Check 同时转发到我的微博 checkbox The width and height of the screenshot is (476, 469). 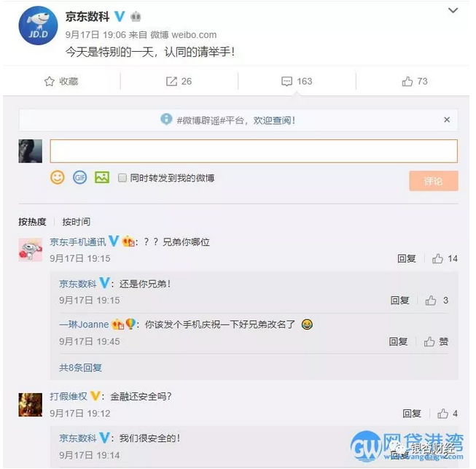(122, 178)
